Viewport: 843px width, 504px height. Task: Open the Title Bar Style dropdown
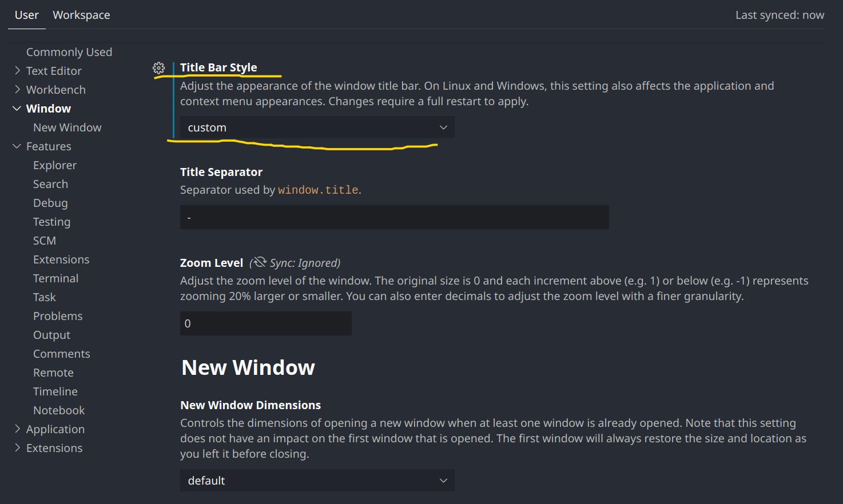(x=317, y=127)
